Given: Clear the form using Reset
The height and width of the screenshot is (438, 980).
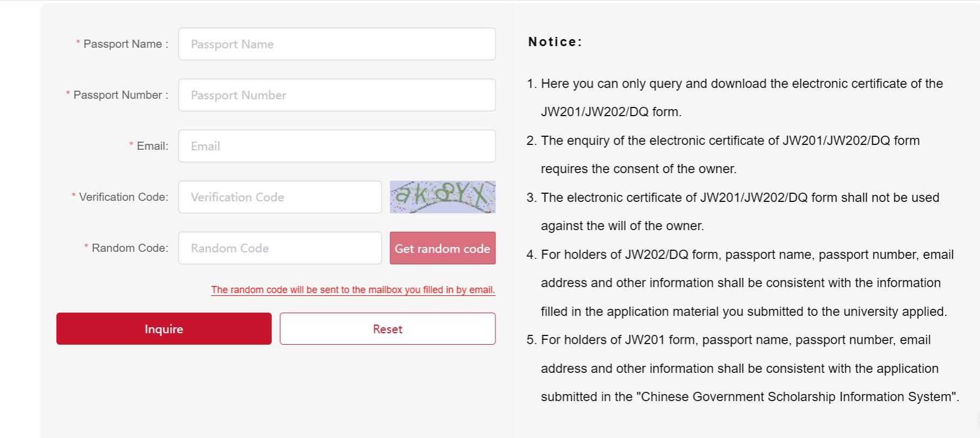Looking at the screenshot, I should point(387,328).
